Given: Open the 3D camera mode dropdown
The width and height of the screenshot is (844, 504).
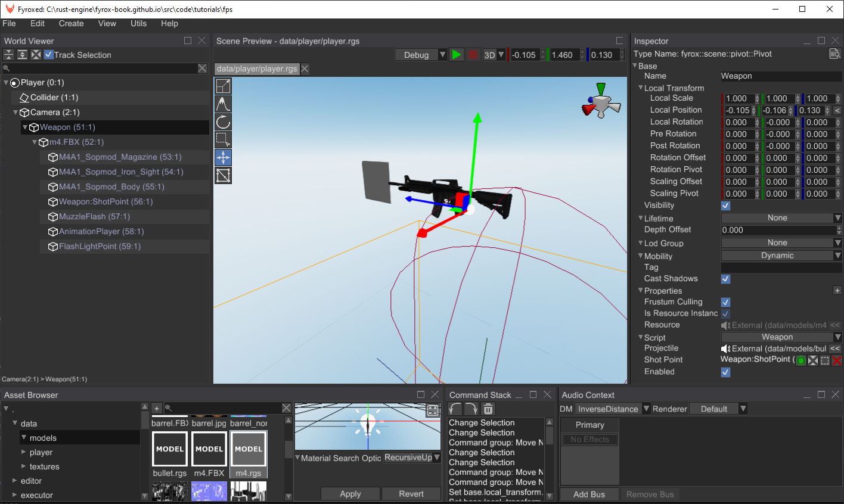Looking at the screenshot, I should (494, 55).
